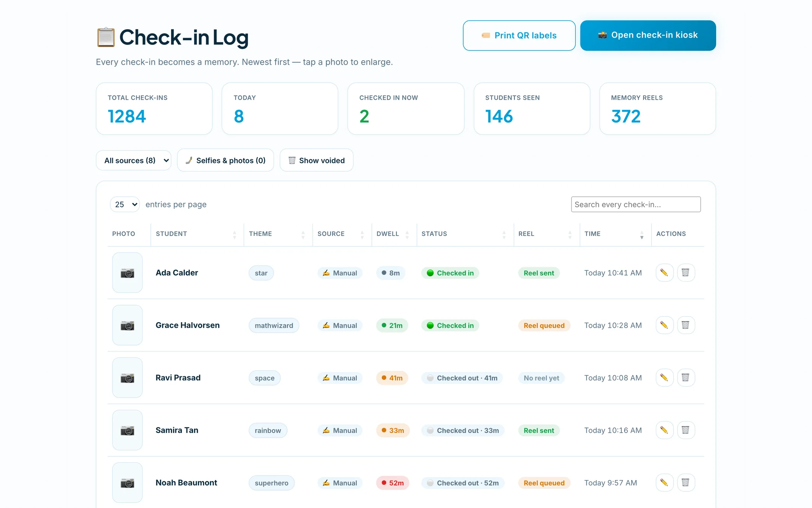Click the 8m dwell badge

[391, 273]
